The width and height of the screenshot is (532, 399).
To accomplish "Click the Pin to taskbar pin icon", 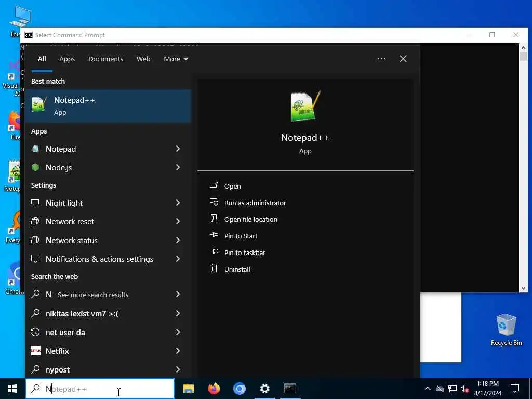I will point(214,251).
